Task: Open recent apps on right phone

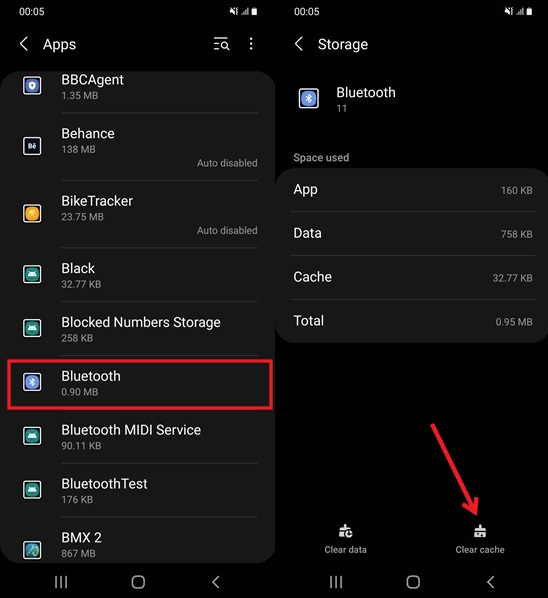Action: [x=336, y=582]
